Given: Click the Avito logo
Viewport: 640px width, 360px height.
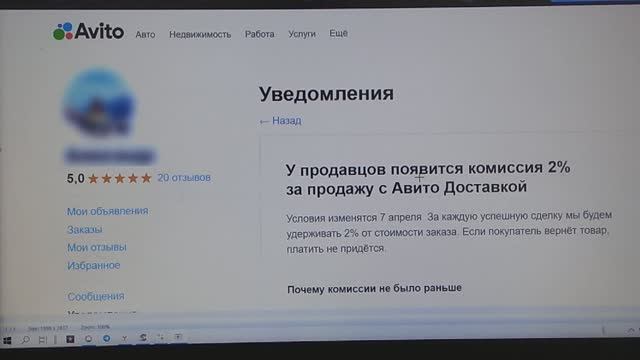Looking at the screenshot, I should [88, 31].
